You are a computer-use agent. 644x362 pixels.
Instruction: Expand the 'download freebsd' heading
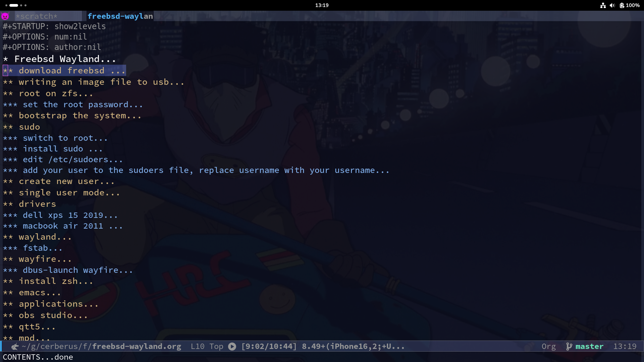(61, 71)
